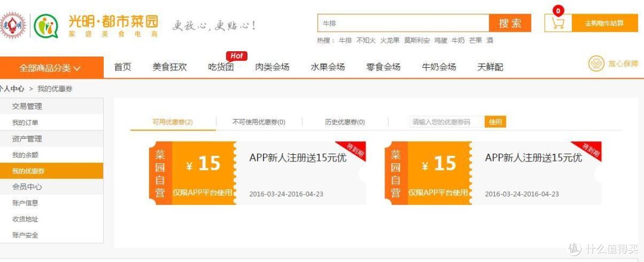Click 个人中心 breadcrumb link
This screenshot has width=644, height=262.
[x=12, y=89]
